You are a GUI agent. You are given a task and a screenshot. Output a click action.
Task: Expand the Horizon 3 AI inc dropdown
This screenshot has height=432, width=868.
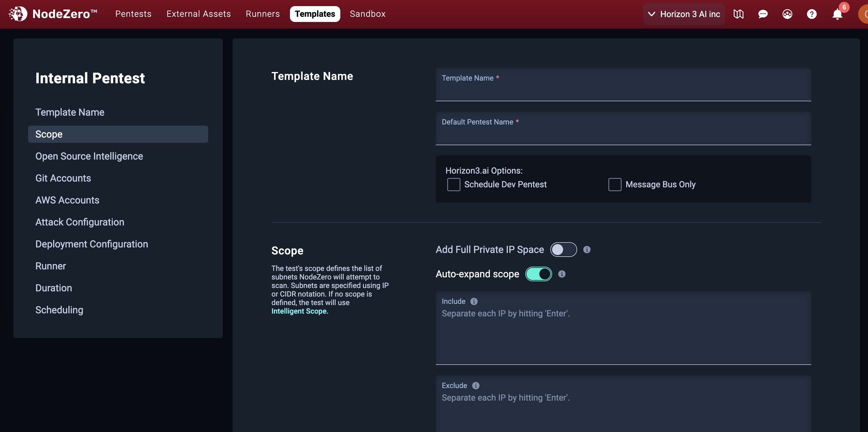tap(684, 14)
